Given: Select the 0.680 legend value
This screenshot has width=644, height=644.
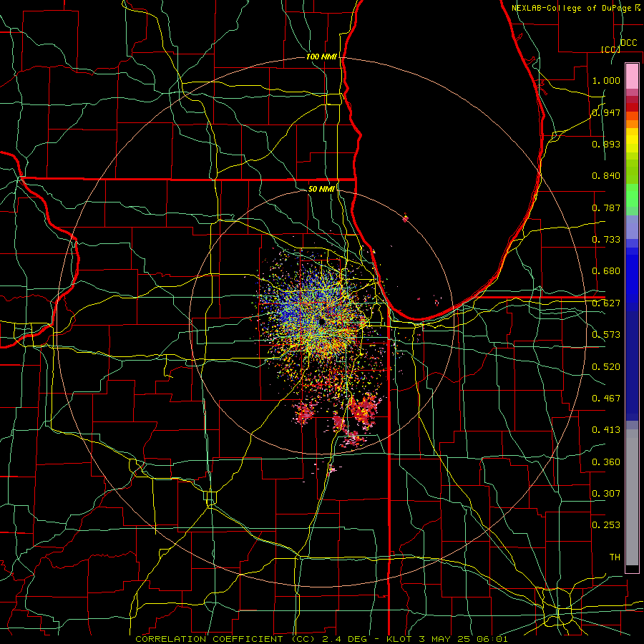Looking at the screenshot, I should (606, 271).
